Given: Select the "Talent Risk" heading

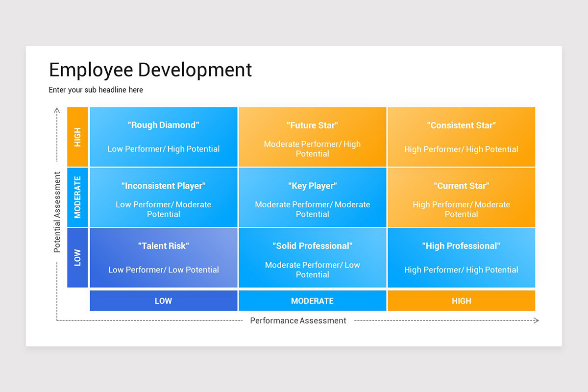Looking at the screenshot, I should (x=164, y=246).
